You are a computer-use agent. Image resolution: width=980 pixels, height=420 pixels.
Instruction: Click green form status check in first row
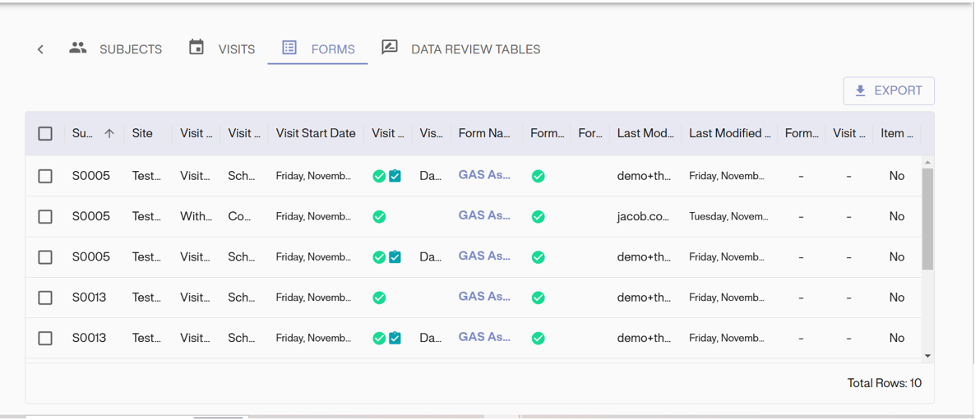539,176
